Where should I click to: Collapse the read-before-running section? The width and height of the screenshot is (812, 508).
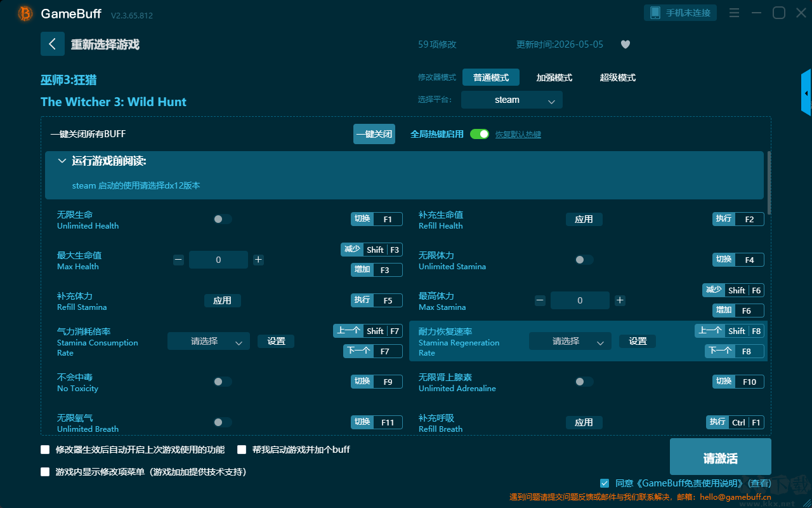(x=62, y=161)
